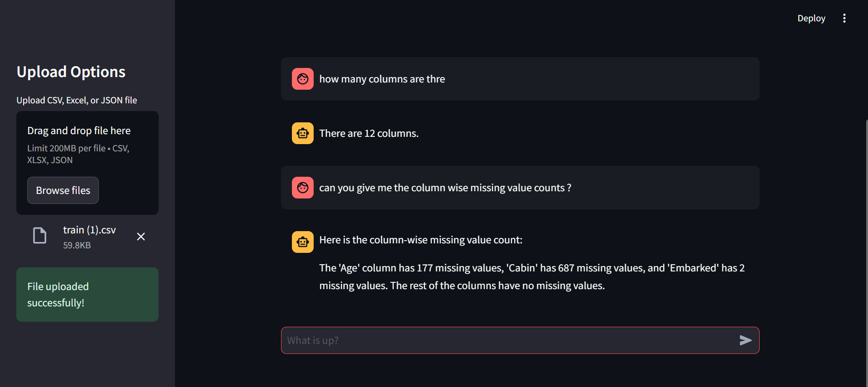Open the three-dot main menu

844,18
